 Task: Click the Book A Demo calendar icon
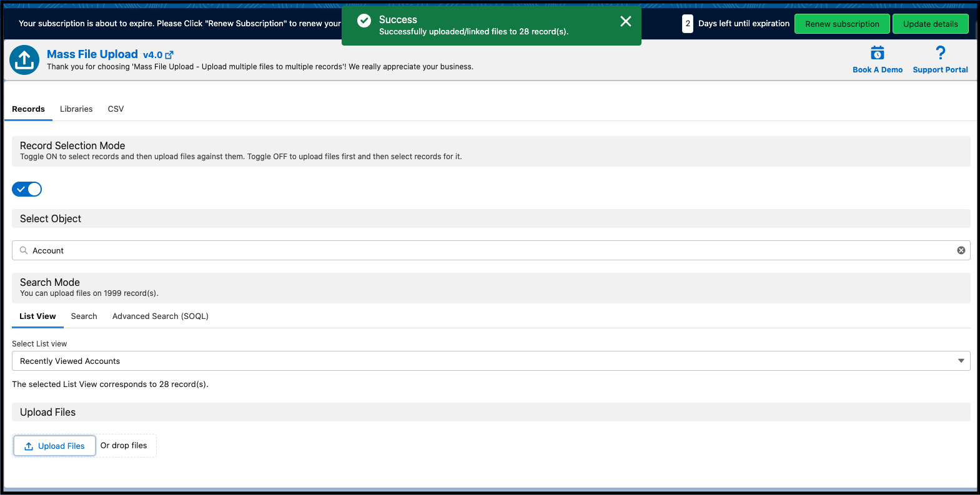[x=878, y=52]
